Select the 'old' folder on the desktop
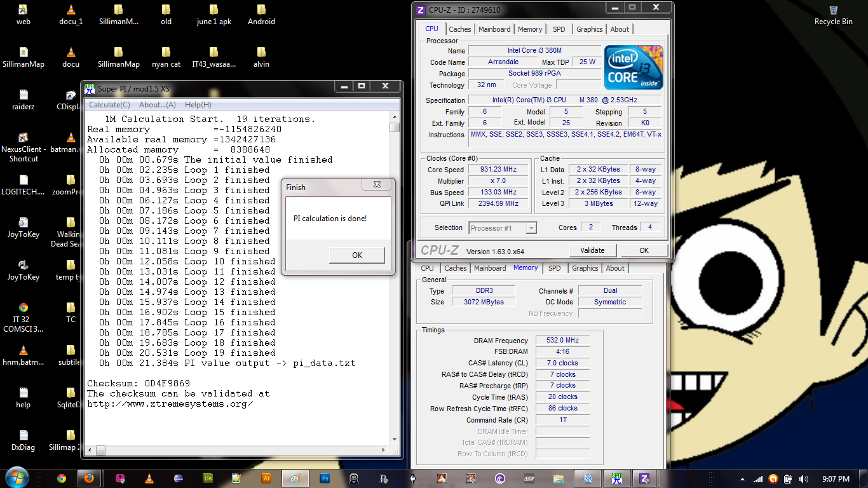Screen dimensions: 868x488 click(x=166, y=15)
